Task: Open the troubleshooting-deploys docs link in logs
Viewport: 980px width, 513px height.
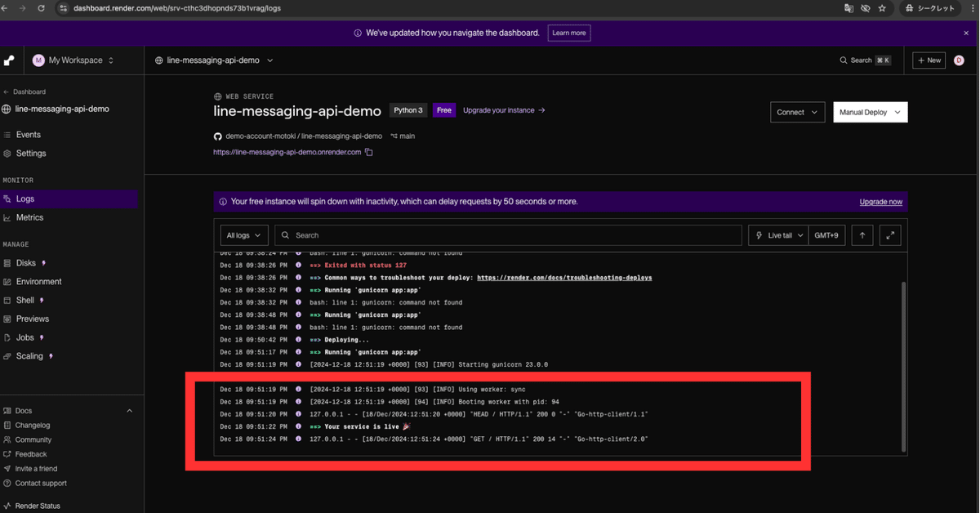Action: point(564,278)
